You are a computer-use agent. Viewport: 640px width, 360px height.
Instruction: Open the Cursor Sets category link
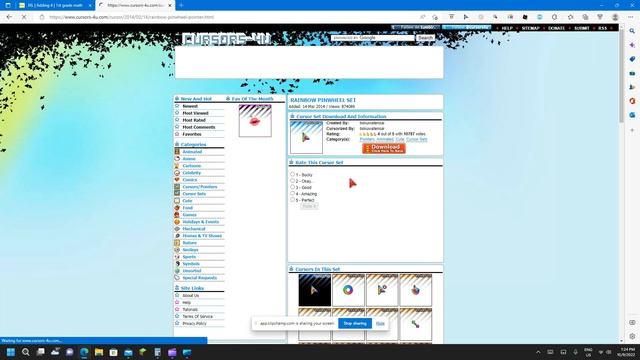click(194, 193)
